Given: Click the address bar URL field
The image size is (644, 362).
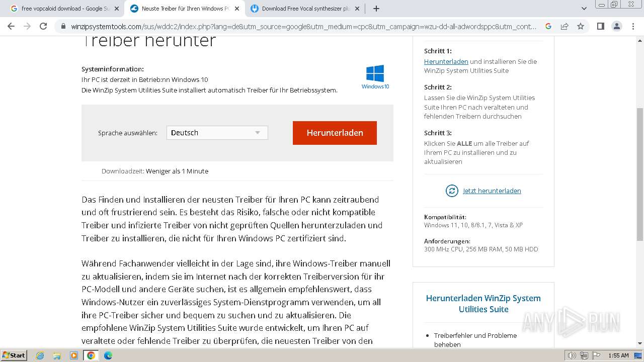Looking at the screenshot, I should pos(303,26).
